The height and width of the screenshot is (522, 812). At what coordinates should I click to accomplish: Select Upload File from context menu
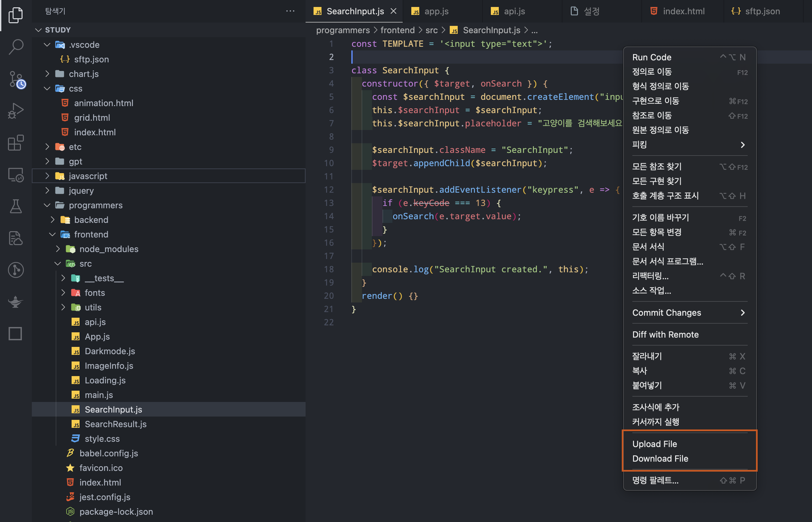tap(655, 444)
